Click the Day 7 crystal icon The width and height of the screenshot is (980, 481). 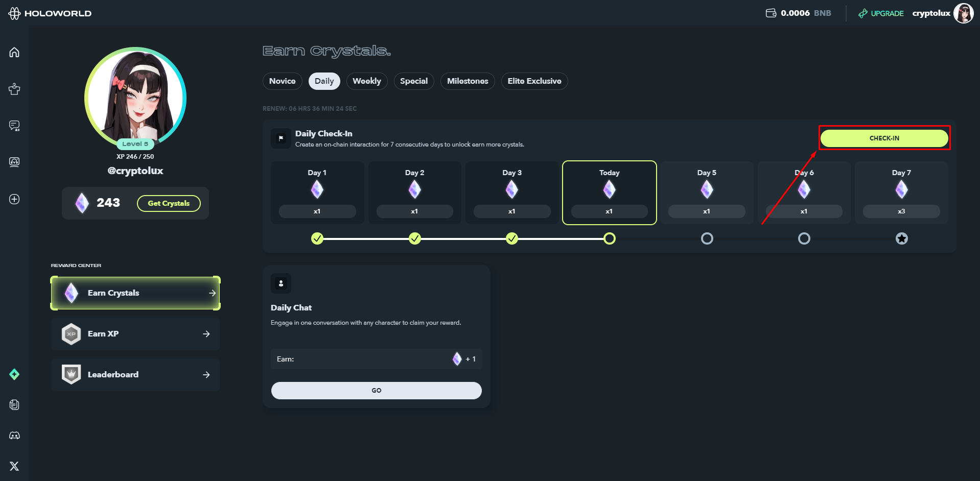pos(901,190)
